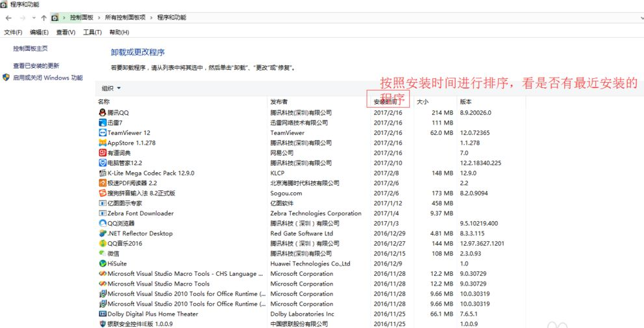Screen dimensions: 644x328
Task: Click install date 2017/2/10
Action: point(388,163)
